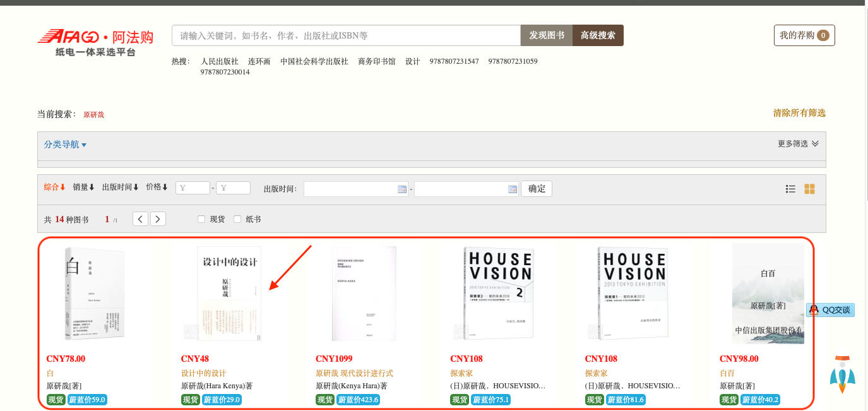Expand 分类导航 category navigation

click(65, 145)
